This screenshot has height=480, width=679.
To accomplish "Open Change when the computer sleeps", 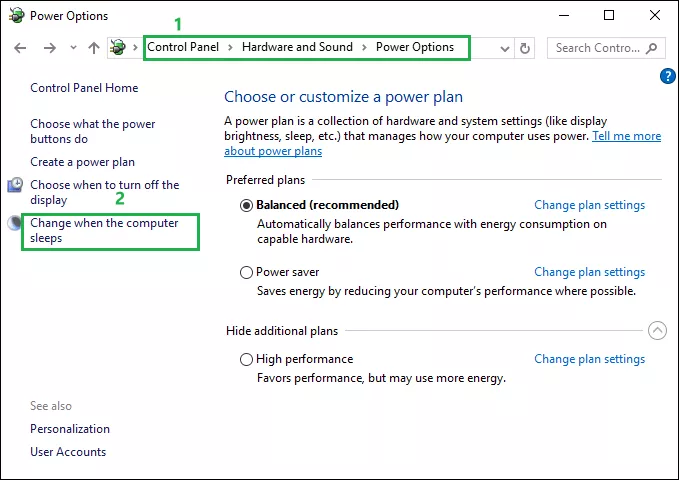I will [x=104, y=230].
